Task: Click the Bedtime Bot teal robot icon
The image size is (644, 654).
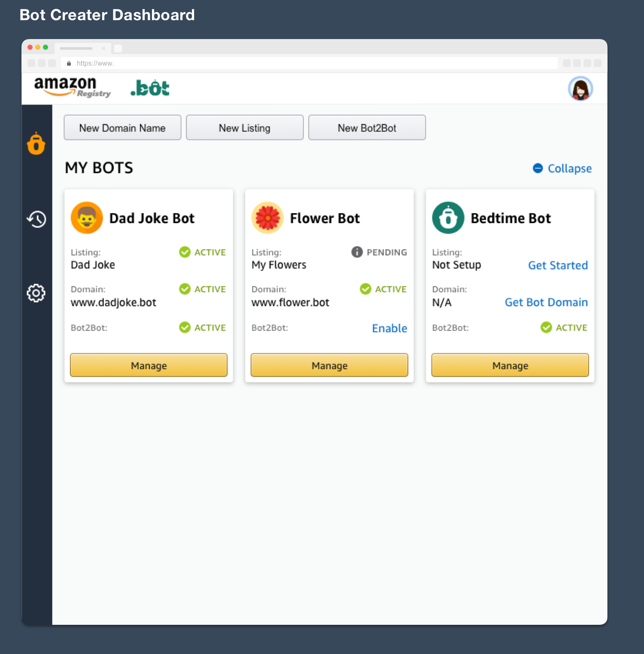Action: click(x=448, y=218)
